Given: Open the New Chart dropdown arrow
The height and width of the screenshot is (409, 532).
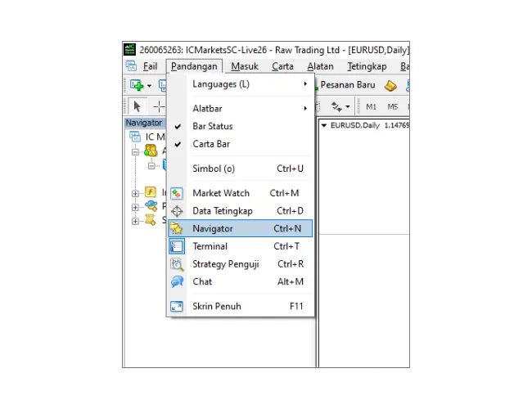Looking at the screenshot, I should pos(149,85).
